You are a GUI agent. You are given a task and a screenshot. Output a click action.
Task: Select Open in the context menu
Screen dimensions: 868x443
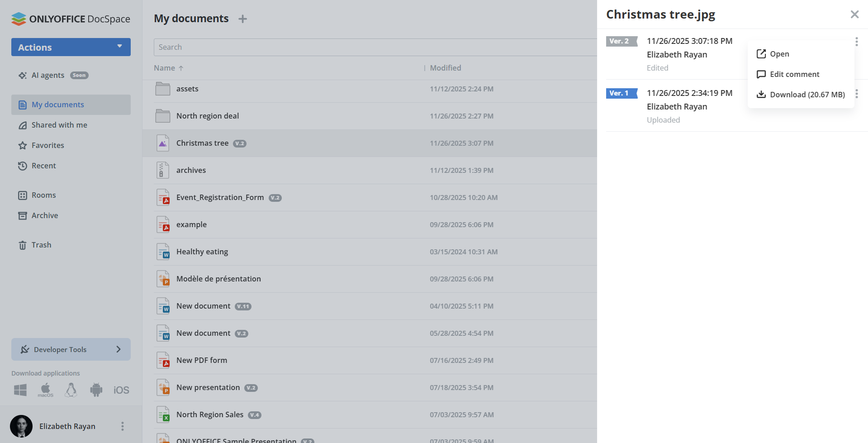pos(779,54)
